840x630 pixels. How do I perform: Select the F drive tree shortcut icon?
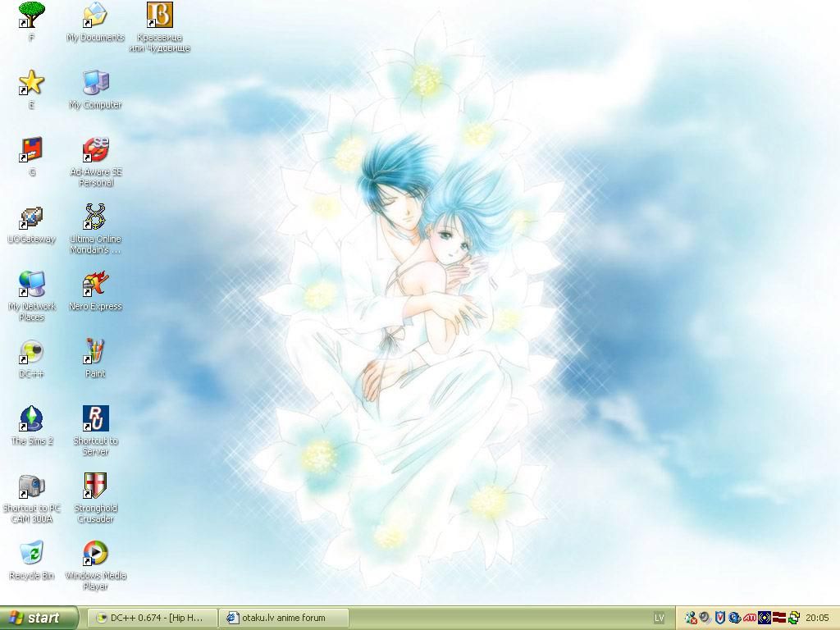[x=32, y=15]
